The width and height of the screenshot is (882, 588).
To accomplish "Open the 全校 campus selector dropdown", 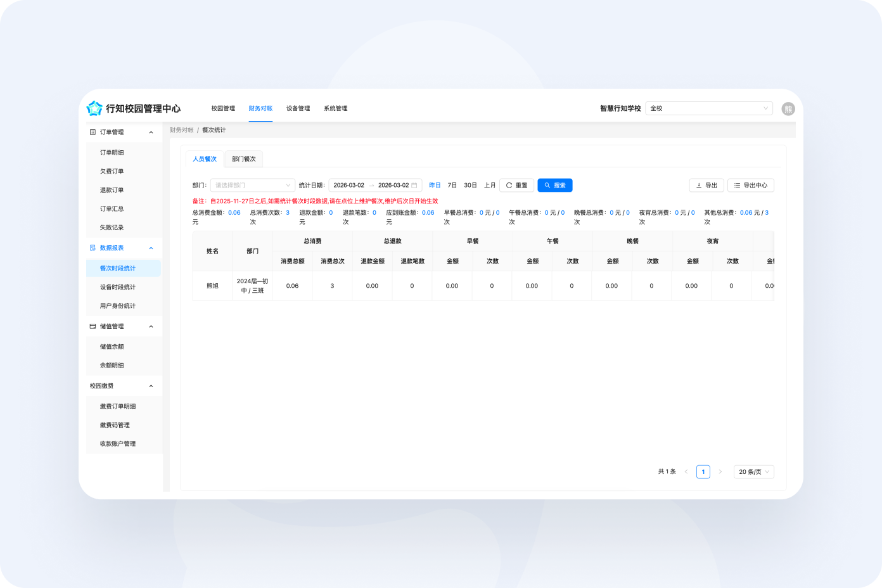I will [x=708, y=108].
